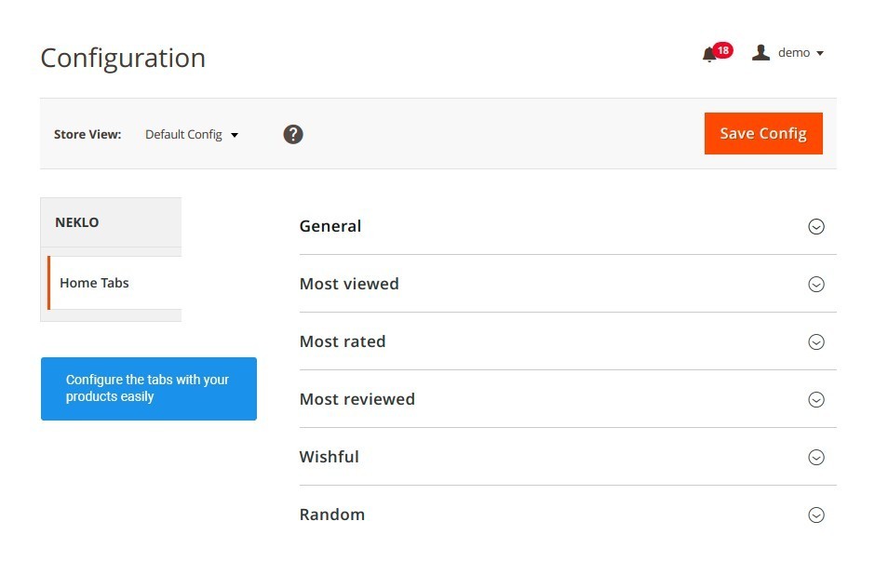Screen dimensions: 875x588
Task: Open the General section heading
Action: click(330, 226)
